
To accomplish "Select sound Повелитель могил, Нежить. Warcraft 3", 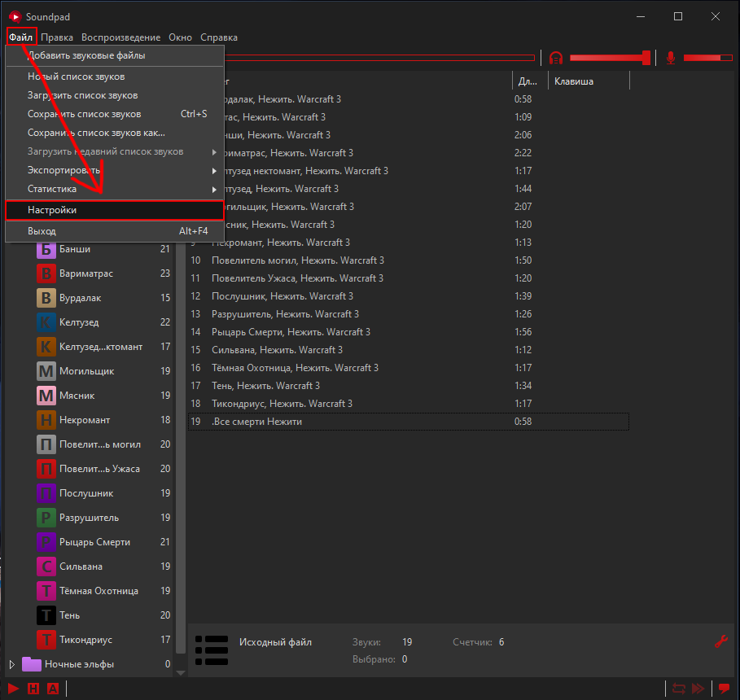I will pyautogui.click(x=409, y=260).
